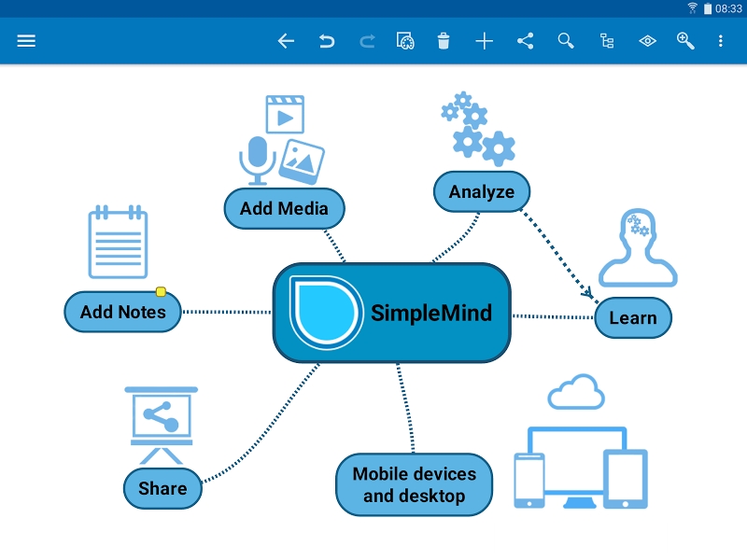Screen dimensions: 747x560
Task: Tap the zoom-in magnifier icon
Action: 685,41
